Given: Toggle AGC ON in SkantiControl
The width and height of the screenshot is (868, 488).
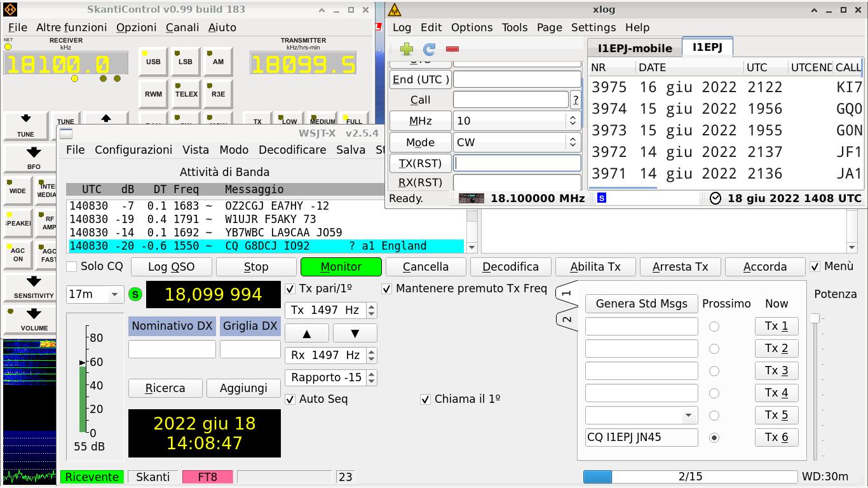Looking at the screenshot, I should 18,255.
